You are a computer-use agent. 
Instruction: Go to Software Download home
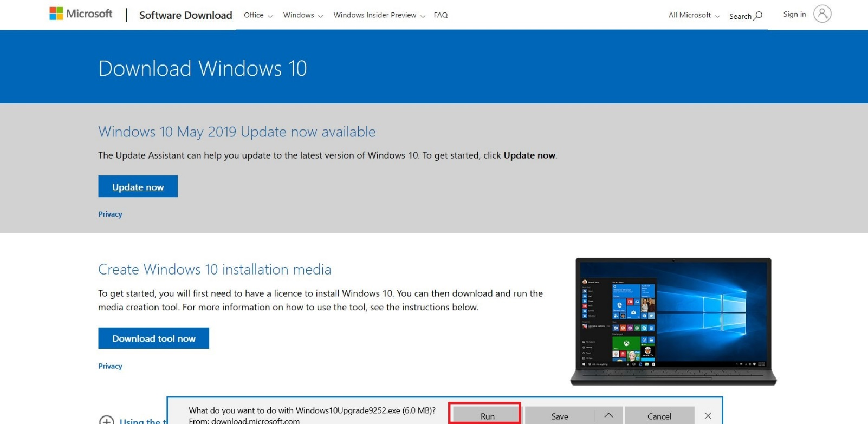click(x=185, y=15)
